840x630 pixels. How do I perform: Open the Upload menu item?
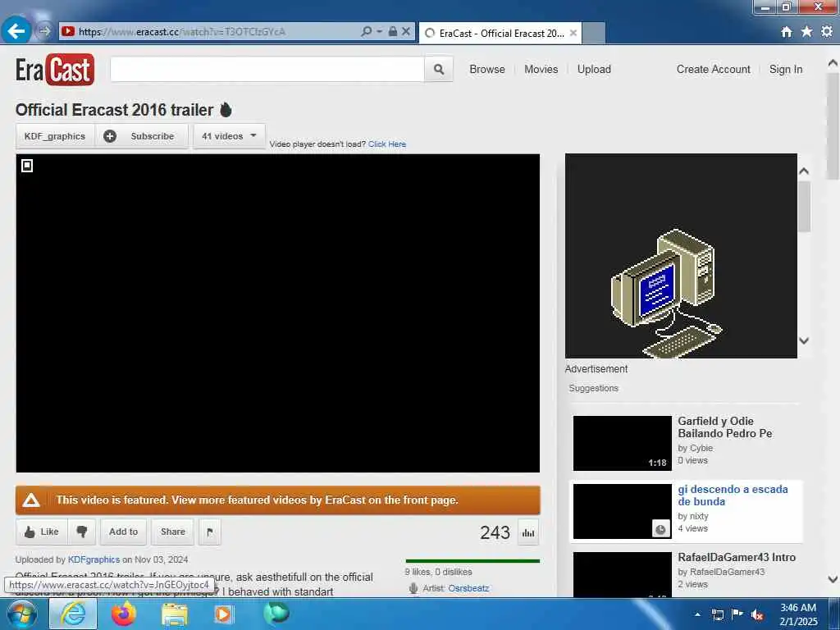(594, 69)
